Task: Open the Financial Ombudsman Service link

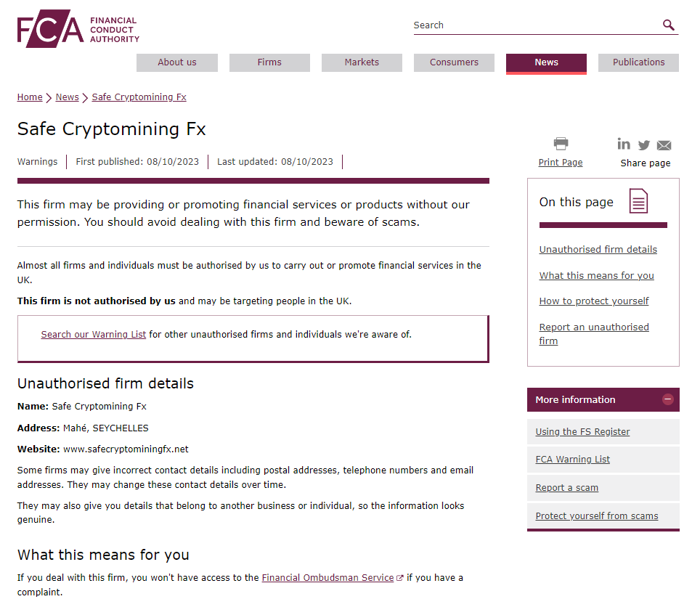Action: [x=327, y=578]
